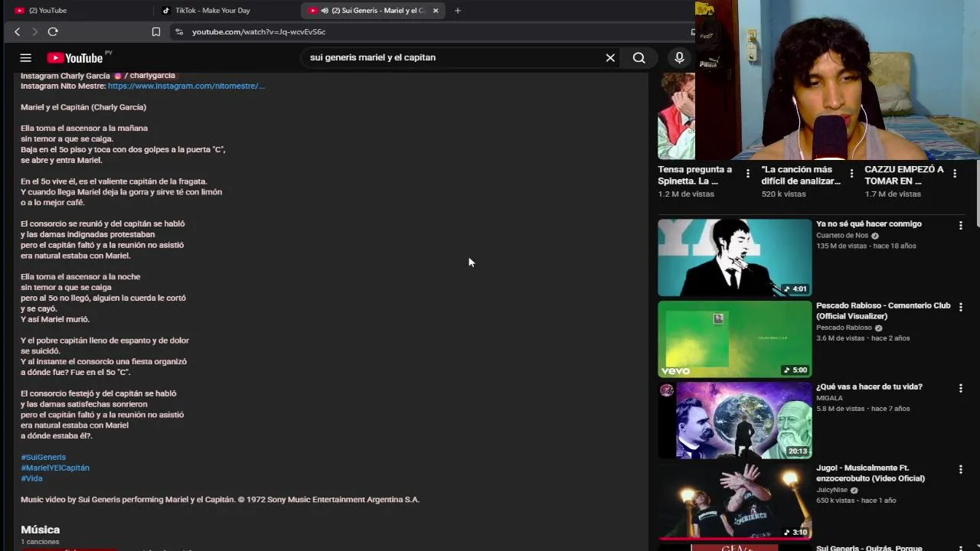Mute the Sui Generis tab via speaker icon

325,10
